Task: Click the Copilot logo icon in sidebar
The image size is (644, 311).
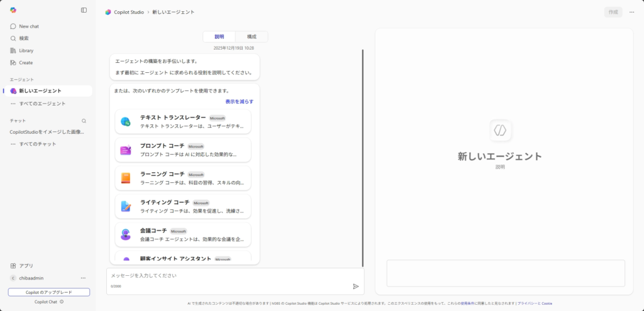Action: (13, 10)
